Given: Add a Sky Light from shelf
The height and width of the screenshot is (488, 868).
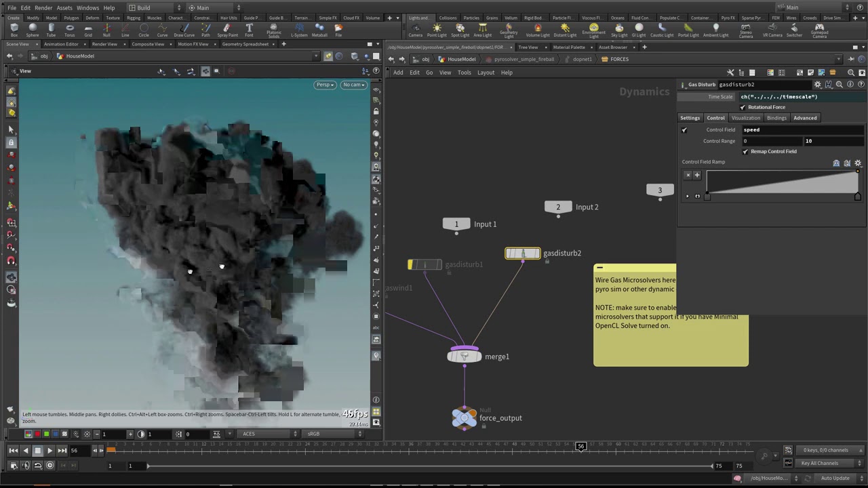Looking at the screenshot, I should [x=619, y=30].
